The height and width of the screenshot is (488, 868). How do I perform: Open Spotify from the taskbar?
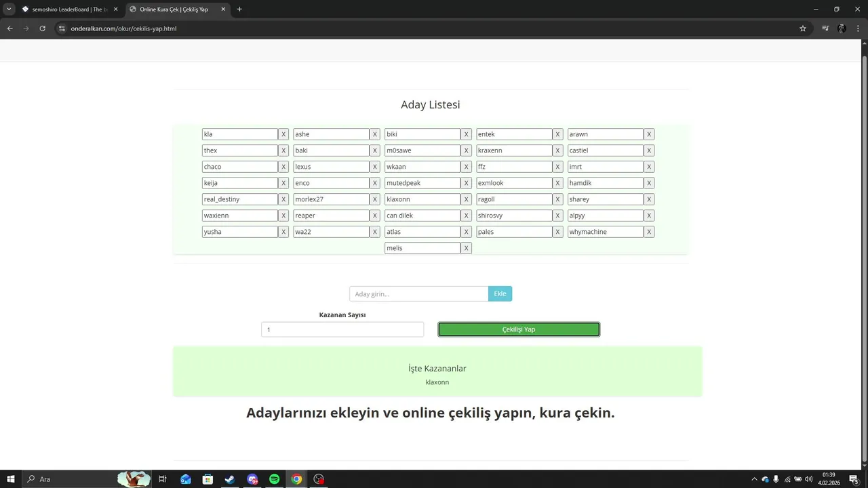tap(274, 479)
